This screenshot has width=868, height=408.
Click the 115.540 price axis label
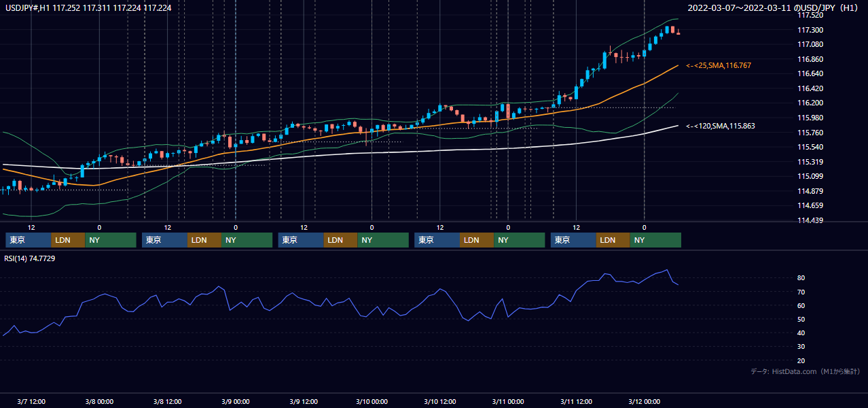point(810,147)
